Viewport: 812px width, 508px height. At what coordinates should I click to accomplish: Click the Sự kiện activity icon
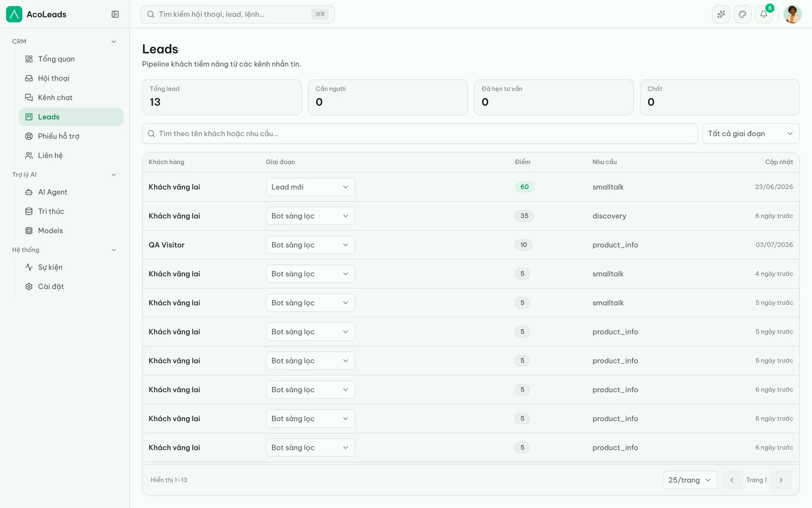click(x=29, y=267)
